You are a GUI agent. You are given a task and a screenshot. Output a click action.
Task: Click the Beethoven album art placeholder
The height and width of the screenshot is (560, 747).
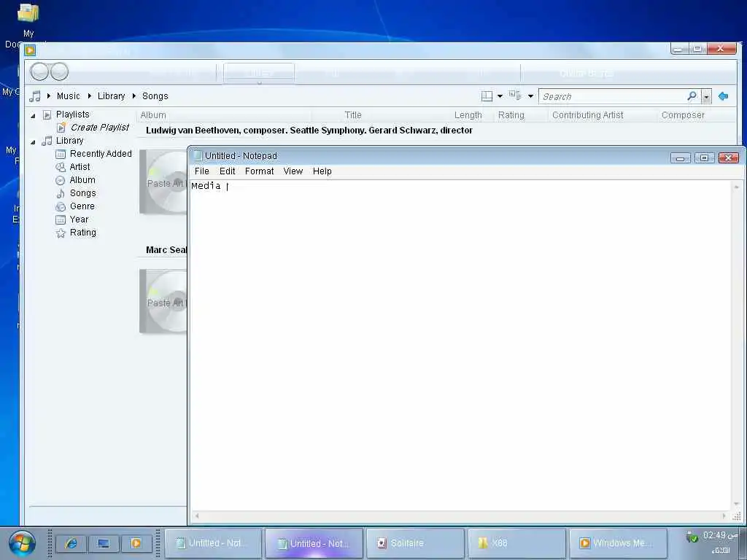click(x=163, y=182)
